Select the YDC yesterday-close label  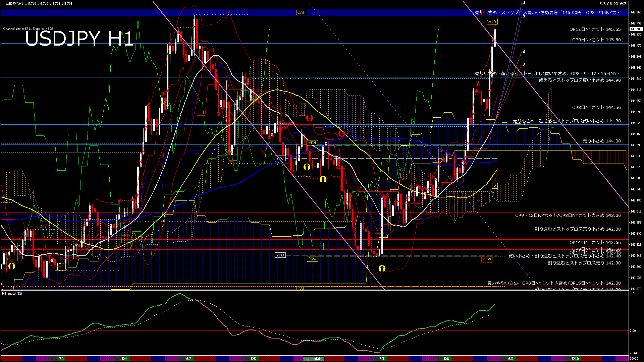[280, 158]
